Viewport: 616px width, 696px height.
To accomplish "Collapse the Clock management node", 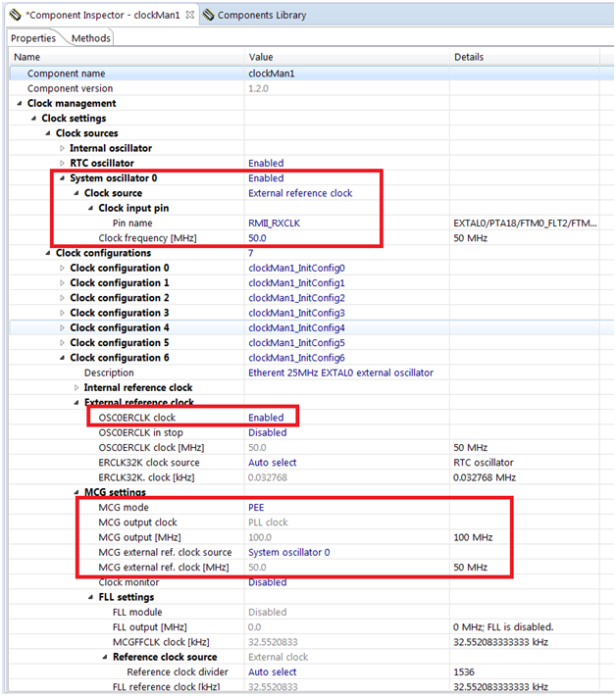I will (20, 104).
